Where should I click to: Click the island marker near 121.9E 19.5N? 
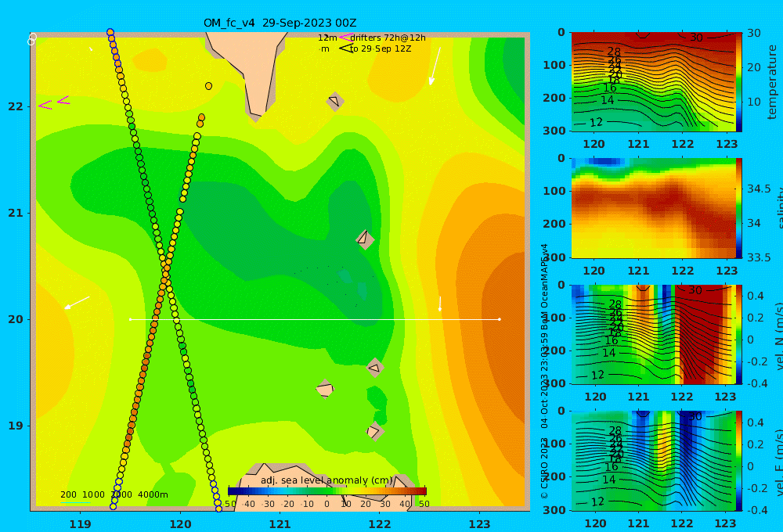point(374,368)
